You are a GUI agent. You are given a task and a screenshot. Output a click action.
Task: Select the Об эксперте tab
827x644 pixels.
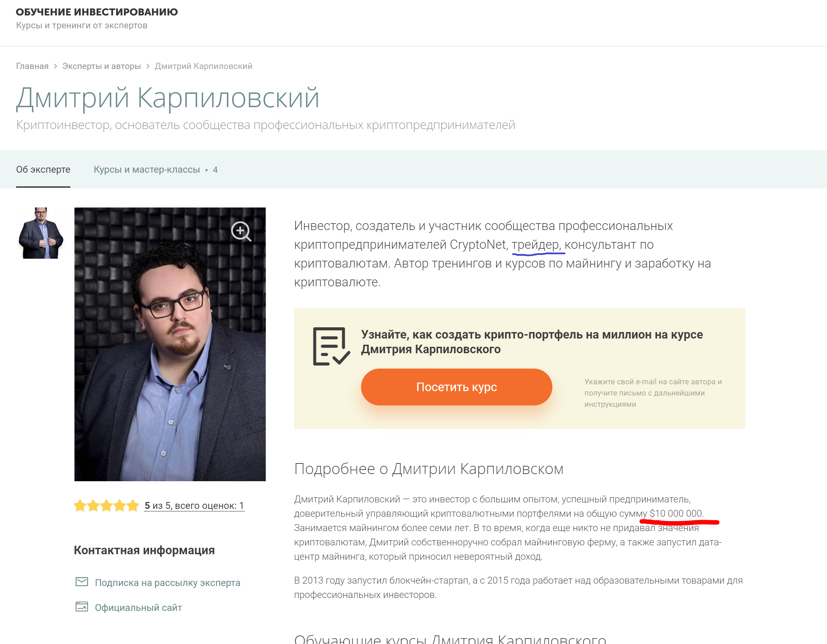coord(43,170)
